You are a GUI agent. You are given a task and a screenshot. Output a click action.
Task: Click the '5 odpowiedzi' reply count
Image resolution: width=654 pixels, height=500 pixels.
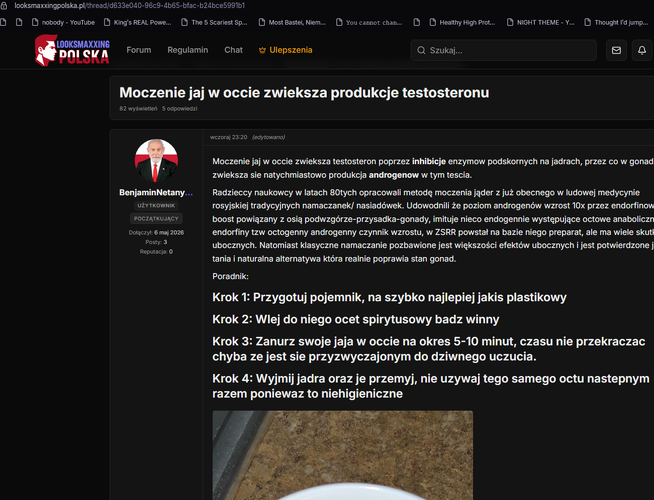pos(180,108)
